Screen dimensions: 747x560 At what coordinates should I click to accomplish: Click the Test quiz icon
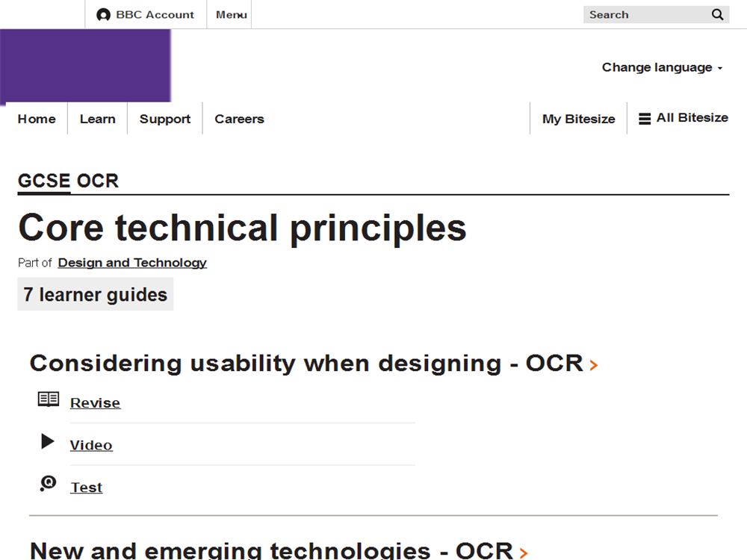pyautogui.click(x=49, y=484)
